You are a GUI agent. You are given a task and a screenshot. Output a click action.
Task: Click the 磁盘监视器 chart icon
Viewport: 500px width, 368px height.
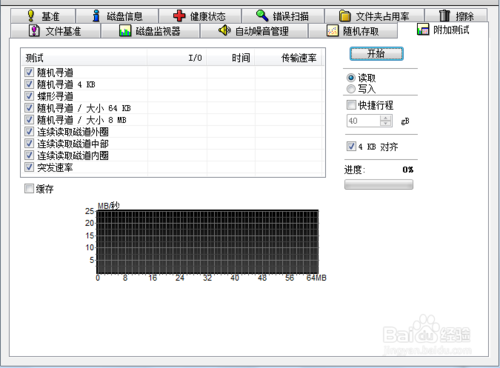tap(125, 31)
